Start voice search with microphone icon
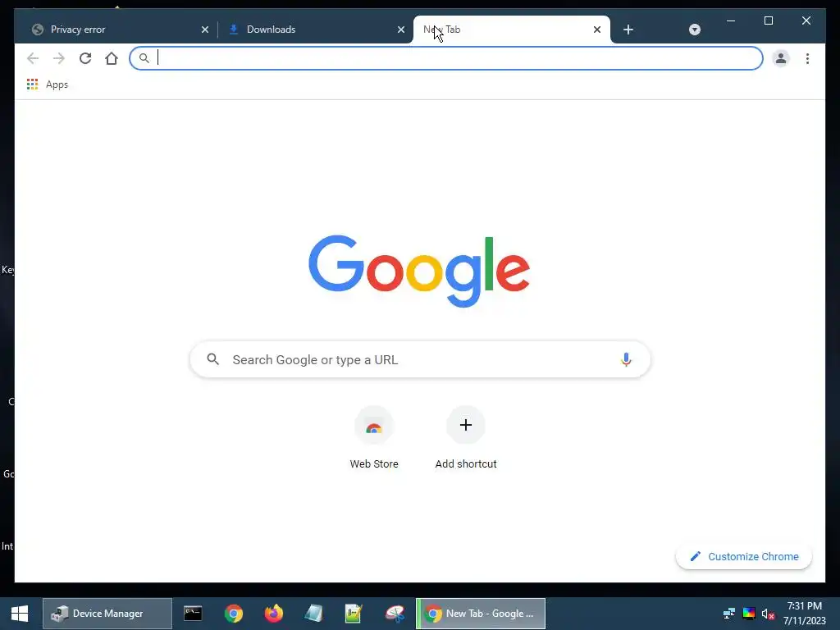This screenshot has height=630, width=840. [x=626, y=359]
